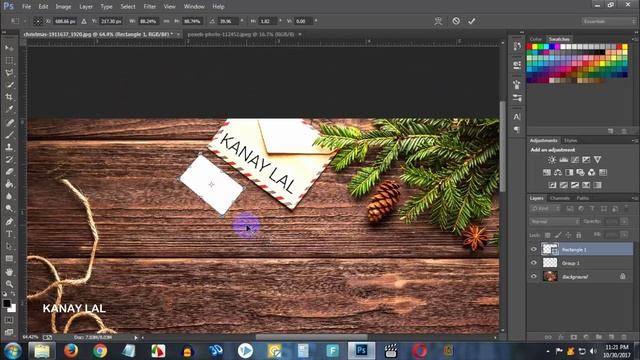The width and height of the screenshot is (640, 360).
Task: Open the Filter menu
Action: click(149, 7)
